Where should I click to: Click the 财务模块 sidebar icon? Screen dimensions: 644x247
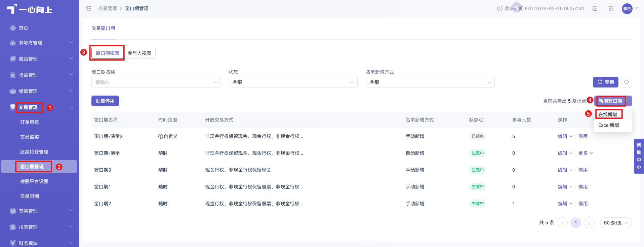click(13, 243)
